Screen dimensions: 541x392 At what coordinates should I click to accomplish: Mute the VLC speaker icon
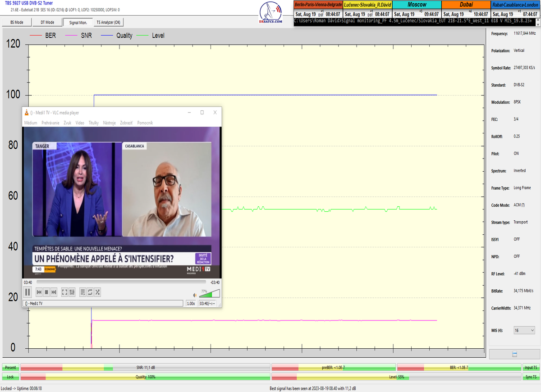pyautogui.click(x=195, y=295)
